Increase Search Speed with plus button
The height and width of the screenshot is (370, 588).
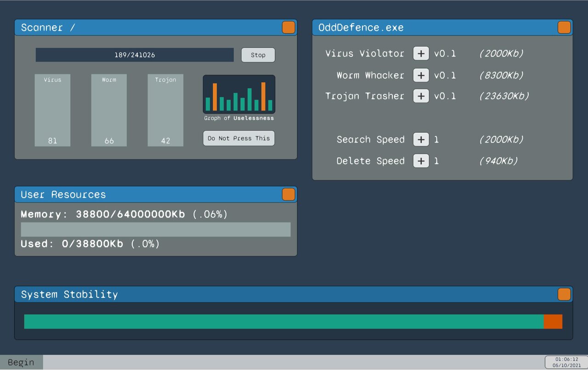[x=421, y=139]
